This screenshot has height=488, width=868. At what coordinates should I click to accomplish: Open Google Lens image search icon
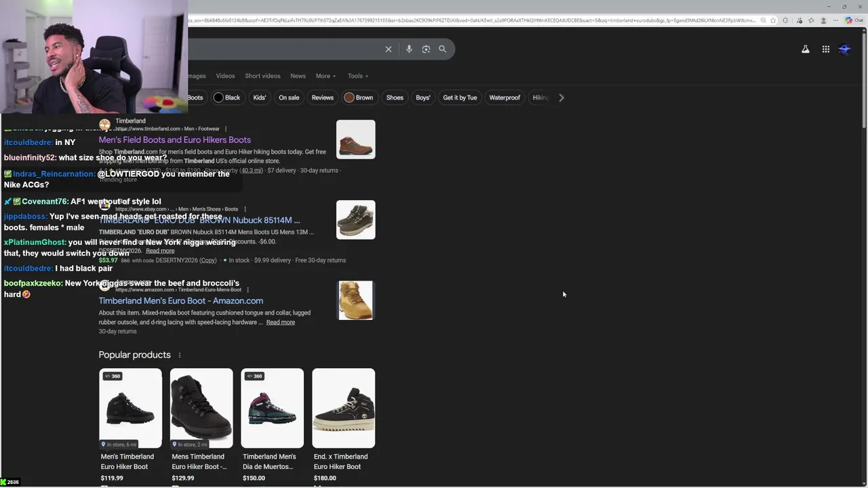point(426,49)
